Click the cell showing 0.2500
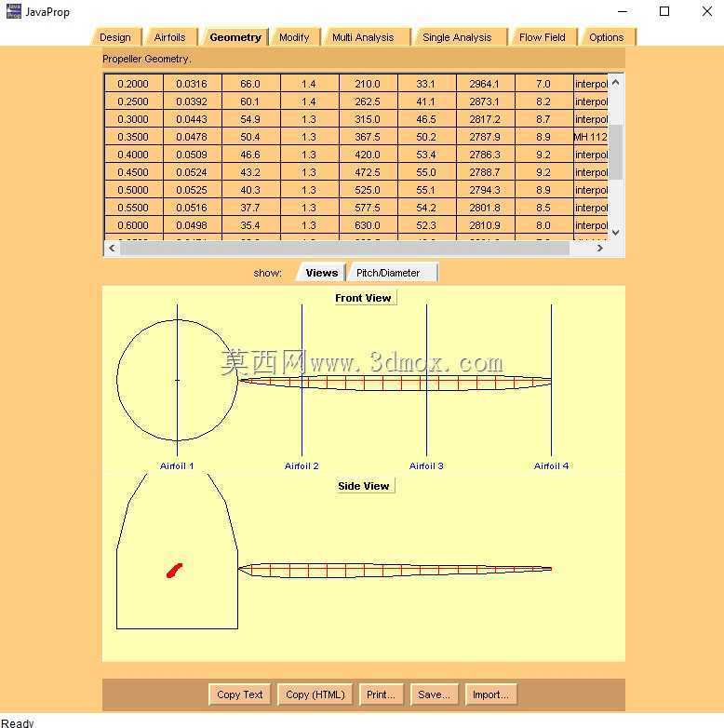Viewport: 724px width, 728px height. tap(134, 101)
